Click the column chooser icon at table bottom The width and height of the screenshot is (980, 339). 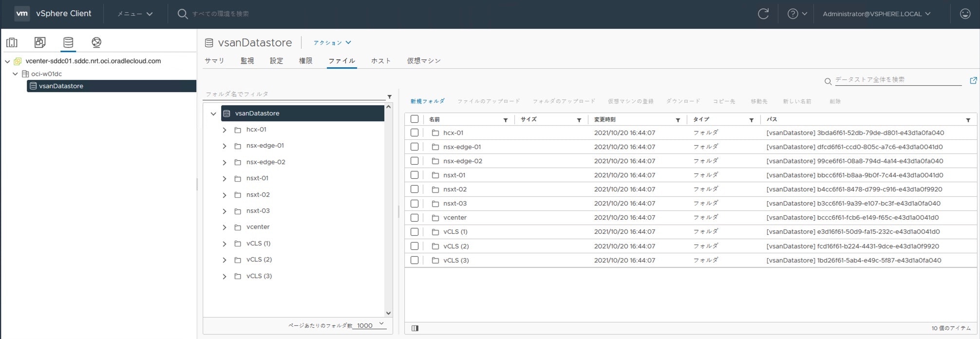click(415, 328)
